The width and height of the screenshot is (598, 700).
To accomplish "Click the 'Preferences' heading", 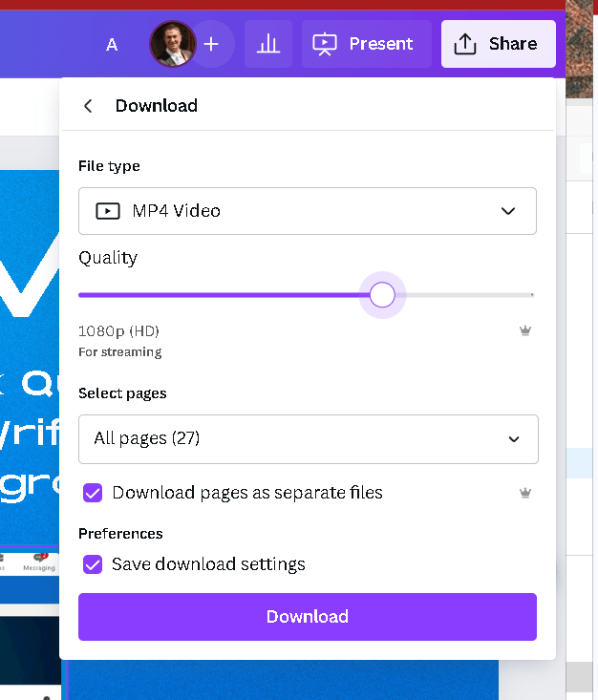I will pyautogui.click(x=120, y=534).
